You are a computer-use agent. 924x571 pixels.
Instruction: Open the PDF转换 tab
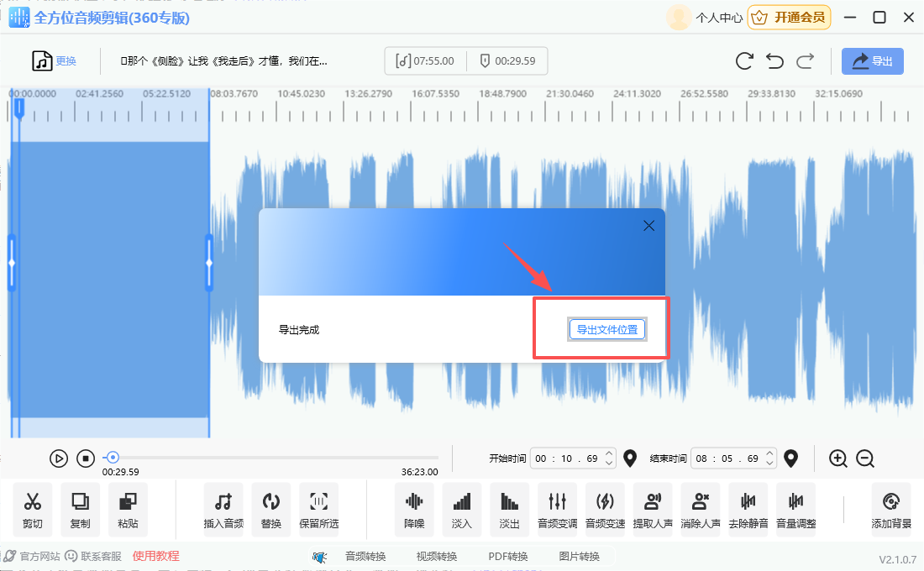coord(508,556)
